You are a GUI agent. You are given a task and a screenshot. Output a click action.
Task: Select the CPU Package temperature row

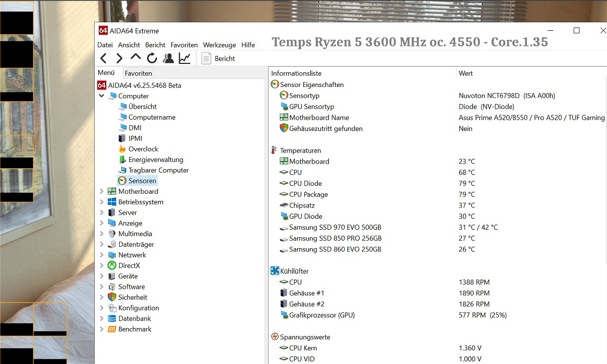point(437,194)
